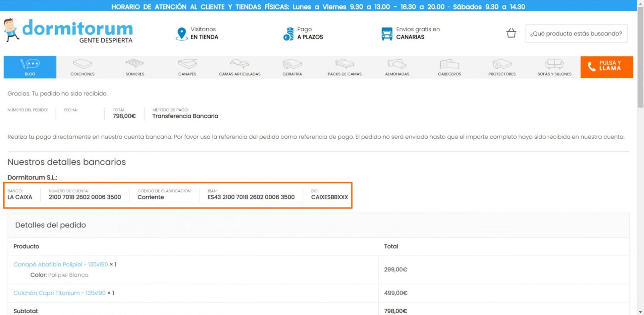The height and width of the screenshot is (315, 644).
Task: Open the Almohadas menu label
Action: tap(397, 74)
